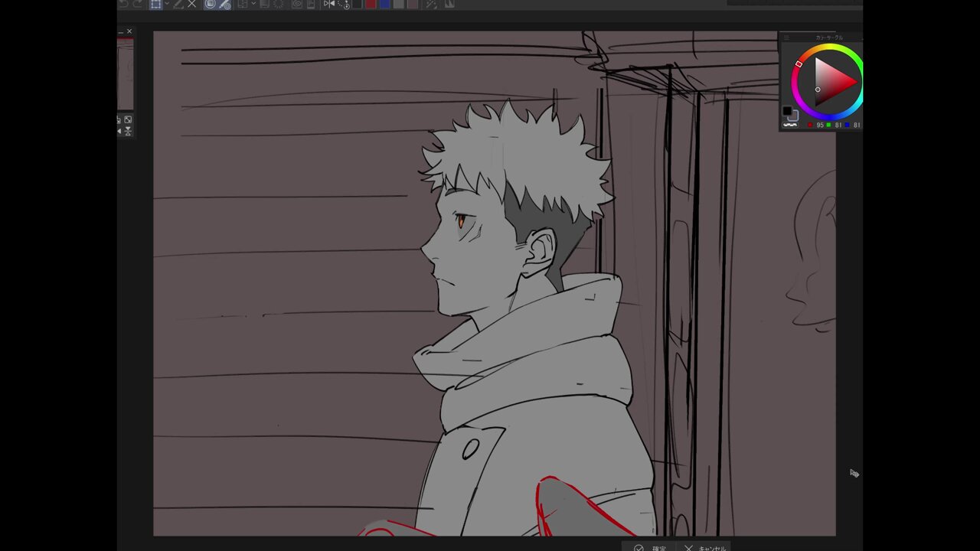Click the Undo arrow in command bar
Image resolution: width=980 pixels, height=551 pixels.
[x=124, y=4]
